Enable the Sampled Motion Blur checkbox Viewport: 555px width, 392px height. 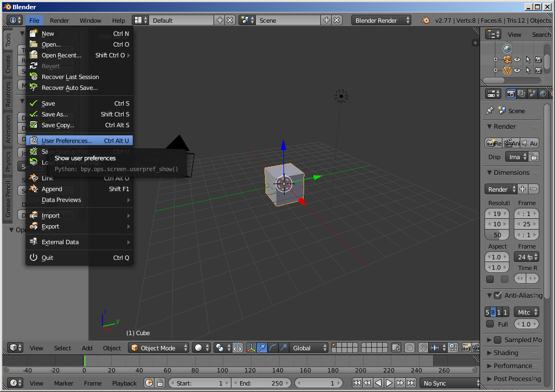click(x=498, y=340)
